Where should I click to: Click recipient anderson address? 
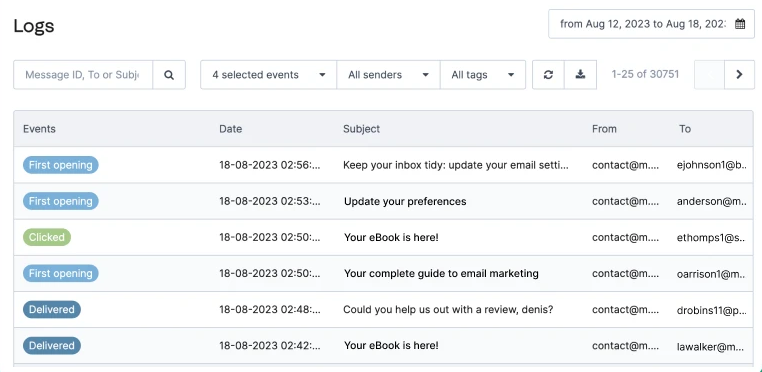712,201
